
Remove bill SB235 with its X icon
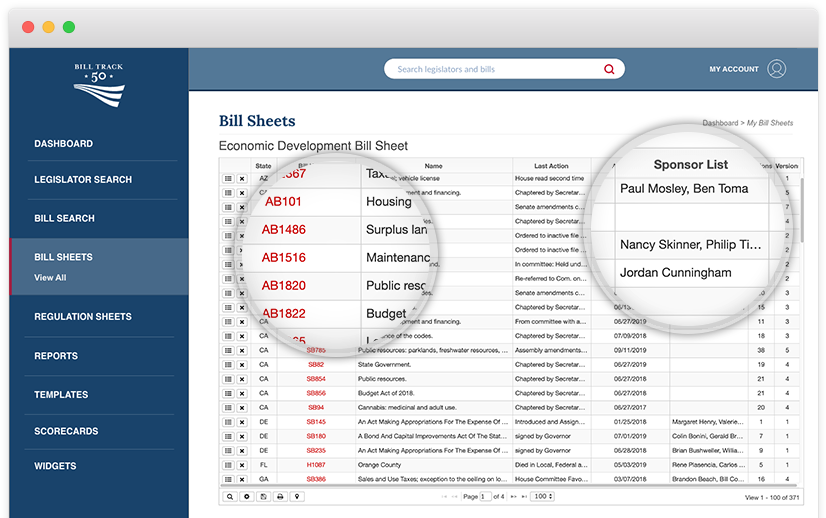tap(242, 451)
